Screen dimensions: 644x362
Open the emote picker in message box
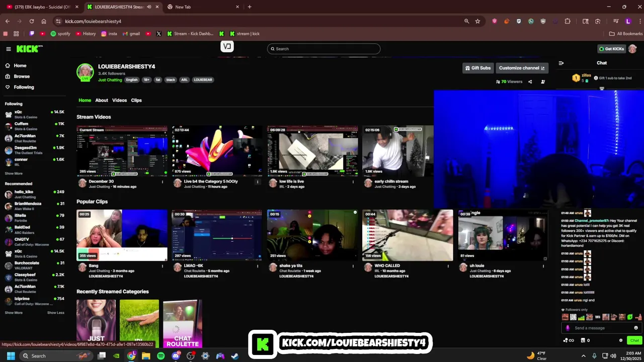pyautogui.click(x=636, y=328)
